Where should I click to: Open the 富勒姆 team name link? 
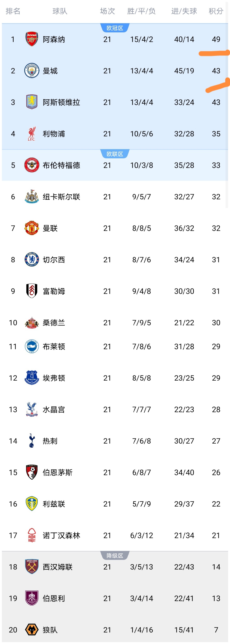click(54, 291)
